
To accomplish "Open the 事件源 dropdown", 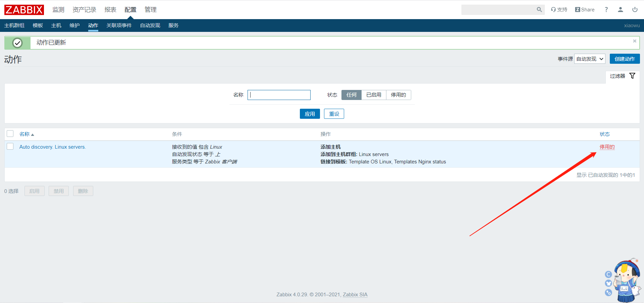I will coord(589,59).
